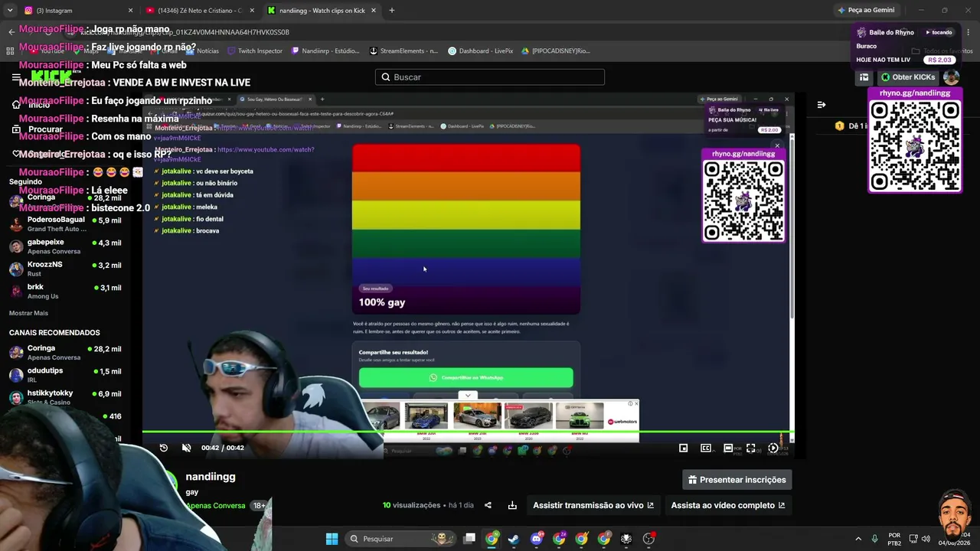
Task: Go back with browser back arrow
Action: coord(11,32)
